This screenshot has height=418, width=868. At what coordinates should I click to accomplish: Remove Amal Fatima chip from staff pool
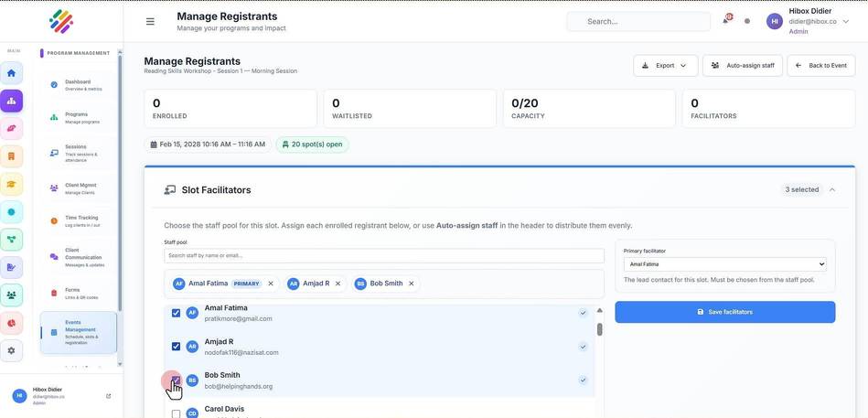(x=271, y=284)
